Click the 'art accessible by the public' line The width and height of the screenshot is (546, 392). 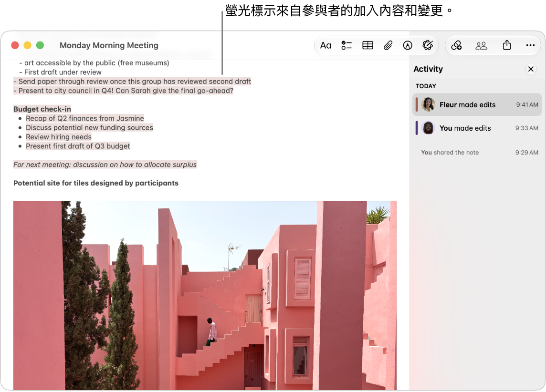(x=94, y=63)
